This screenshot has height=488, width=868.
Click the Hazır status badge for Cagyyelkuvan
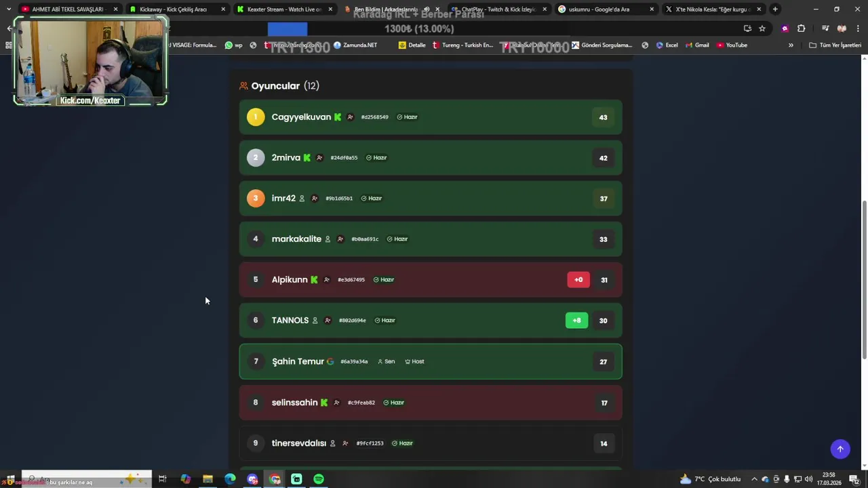(x=408, y=117)
